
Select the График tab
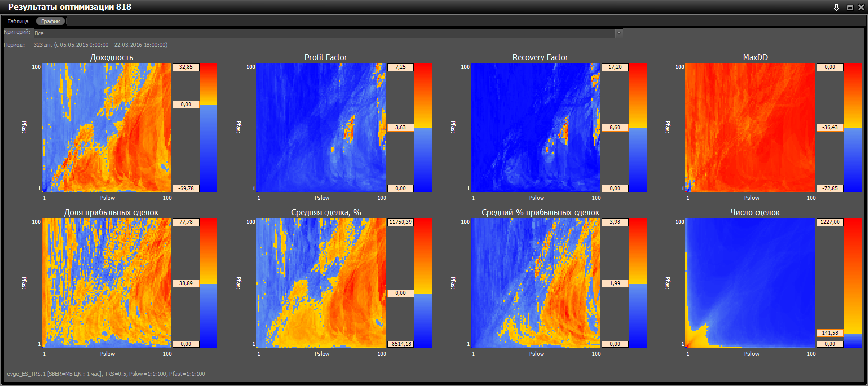tap(50, 21)
